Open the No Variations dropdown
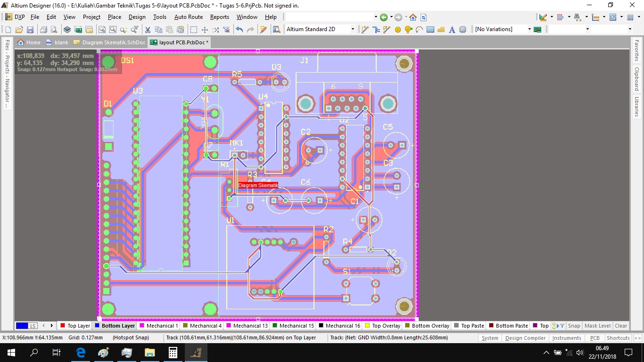 pyautogui.click(x=529, y=29)
